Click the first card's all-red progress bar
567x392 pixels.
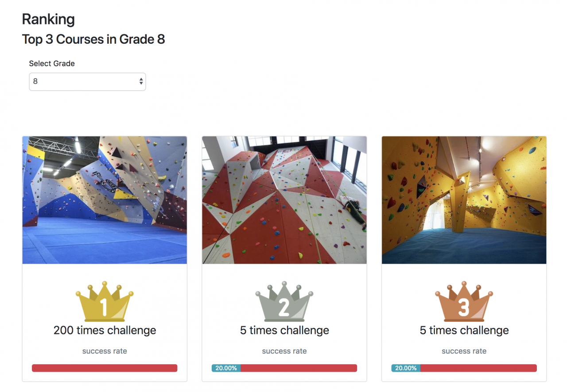click(x=105, y=368)
